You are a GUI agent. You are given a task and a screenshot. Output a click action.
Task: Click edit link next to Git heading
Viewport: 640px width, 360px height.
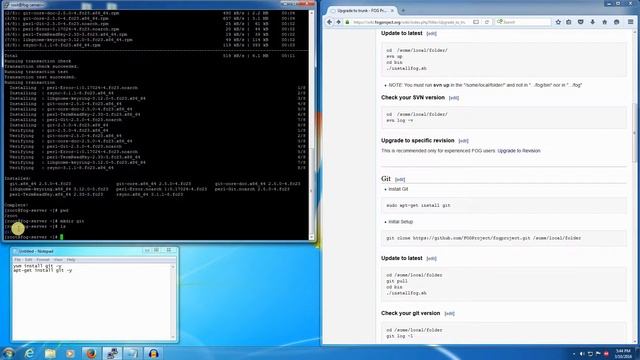(400, 180)
